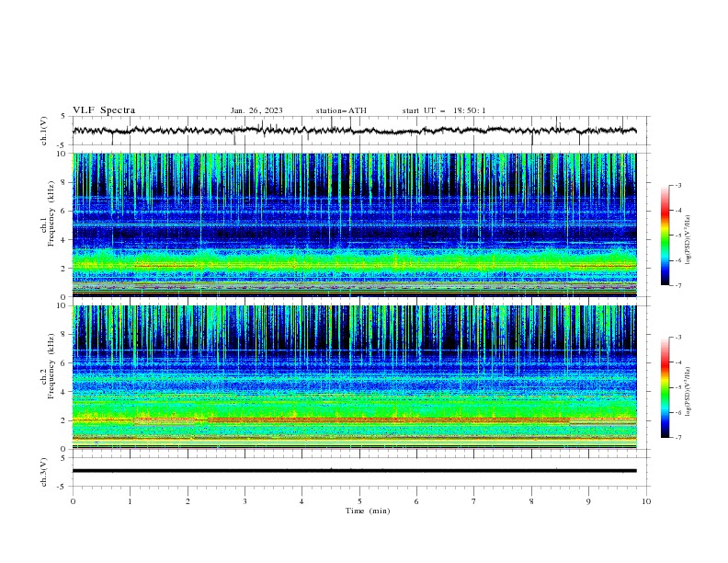Click the time axis tick label "0"
The image size is (728, 563).
point(73,501)
